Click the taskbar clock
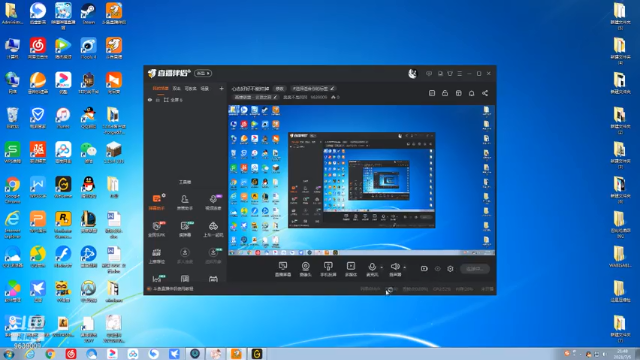The height and width of the screenshot is (360, 640). (622, 354)
